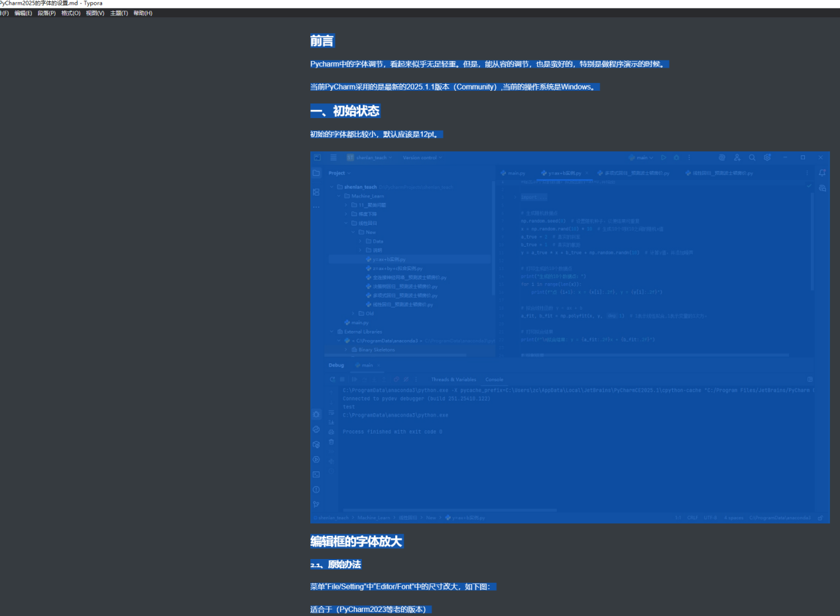
Task: Click the 一、初始状态 heading
Action: point(345,111)
